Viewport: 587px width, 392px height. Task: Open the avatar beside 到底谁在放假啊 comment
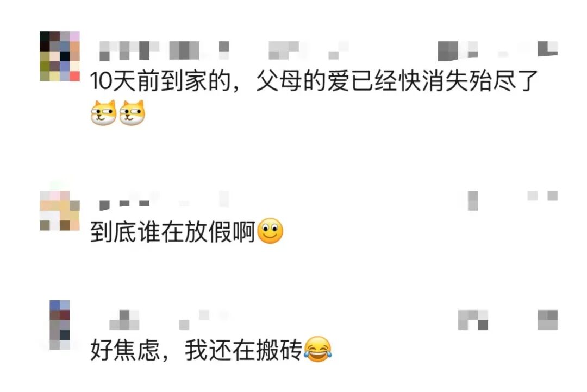(60, 211)
